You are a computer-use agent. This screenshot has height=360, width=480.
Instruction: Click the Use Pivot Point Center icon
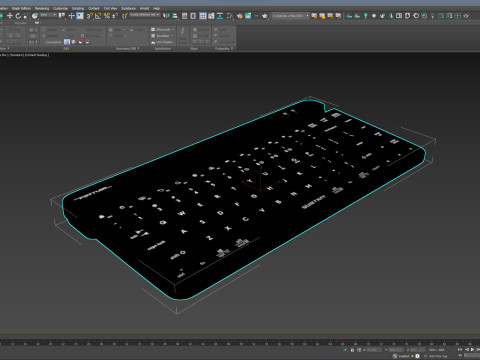[x=62, y=15]
